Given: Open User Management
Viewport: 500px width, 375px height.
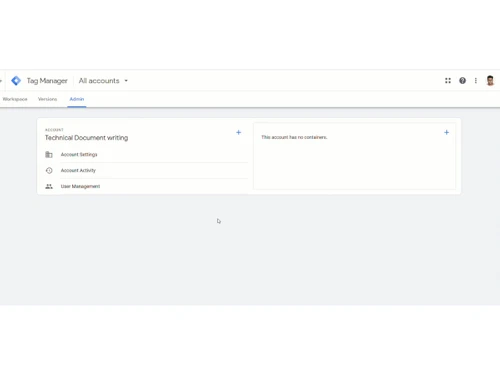Looking at the screenshot, I should pos(80,186).
